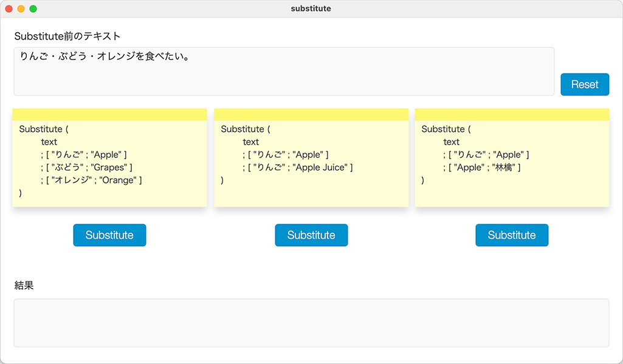Maximize window with the green button

pyautogui.click(x=33, y=9)
